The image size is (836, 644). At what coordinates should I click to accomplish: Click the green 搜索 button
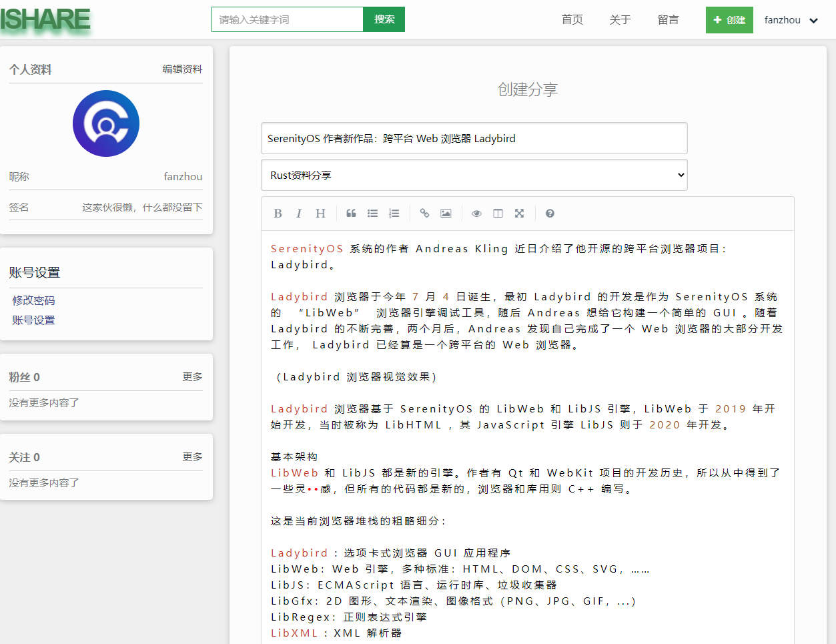pos(384,19)
